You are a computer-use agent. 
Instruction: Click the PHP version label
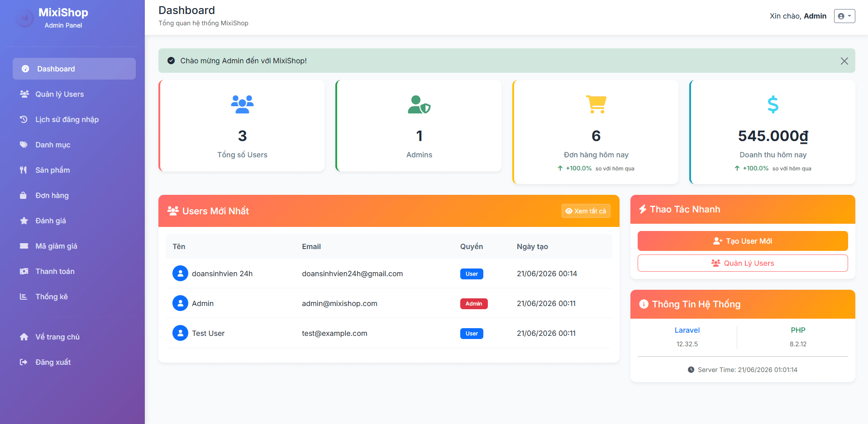click(798, 330)
